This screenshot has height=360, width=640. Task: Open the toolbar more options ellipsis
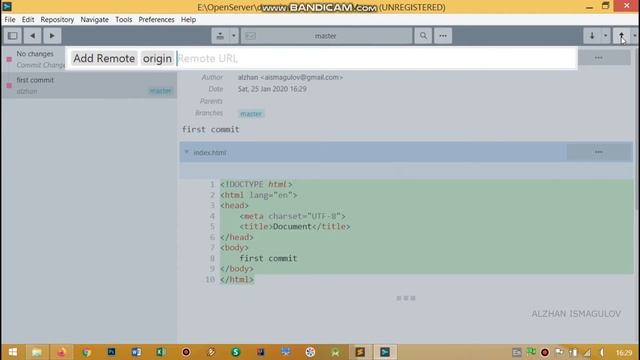(443, 36)
